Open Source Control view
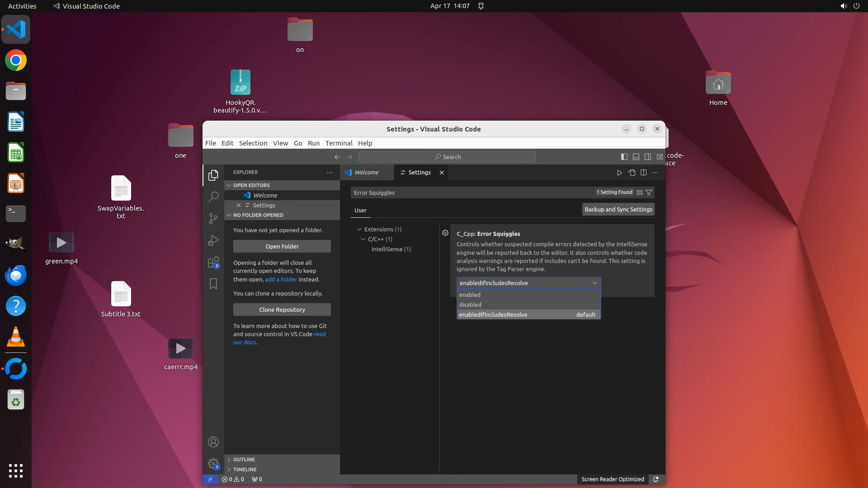Image resolution: width=868 pixels, height=488 pixels. (213, 219)
